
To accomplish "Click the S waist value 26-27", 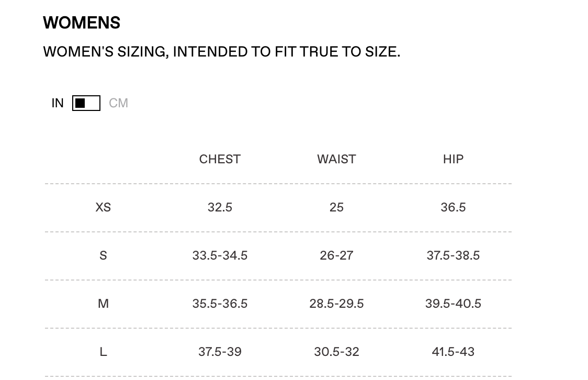I will tap(336, 255).
